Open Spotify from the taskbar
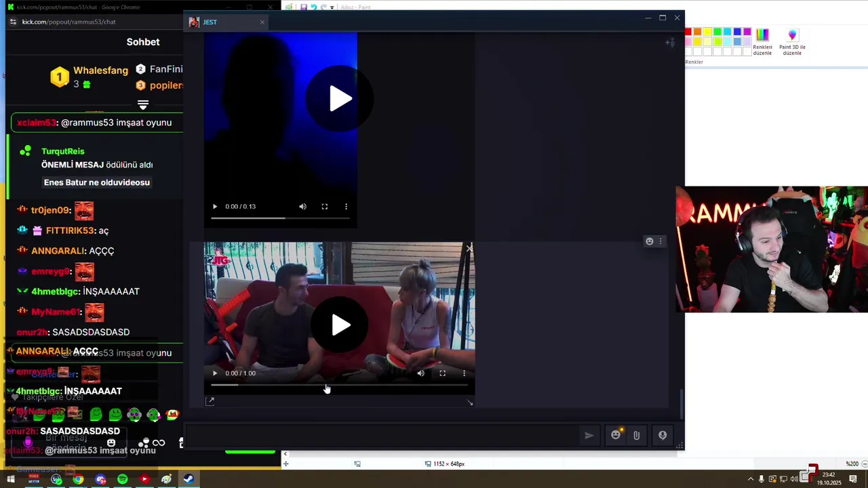The image size is (868, 488). point(122,479)
